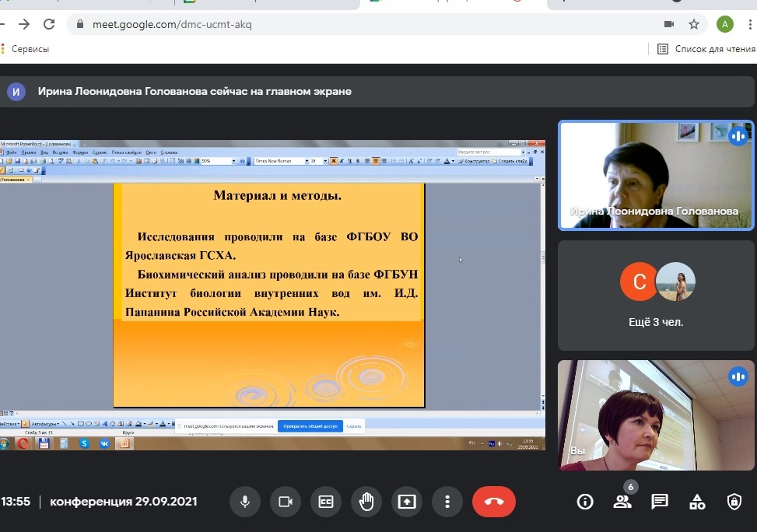Image resolution: width=757 pixels, height=532 pixels.
Task: Select the Голованова document tab
Action: 16,180
